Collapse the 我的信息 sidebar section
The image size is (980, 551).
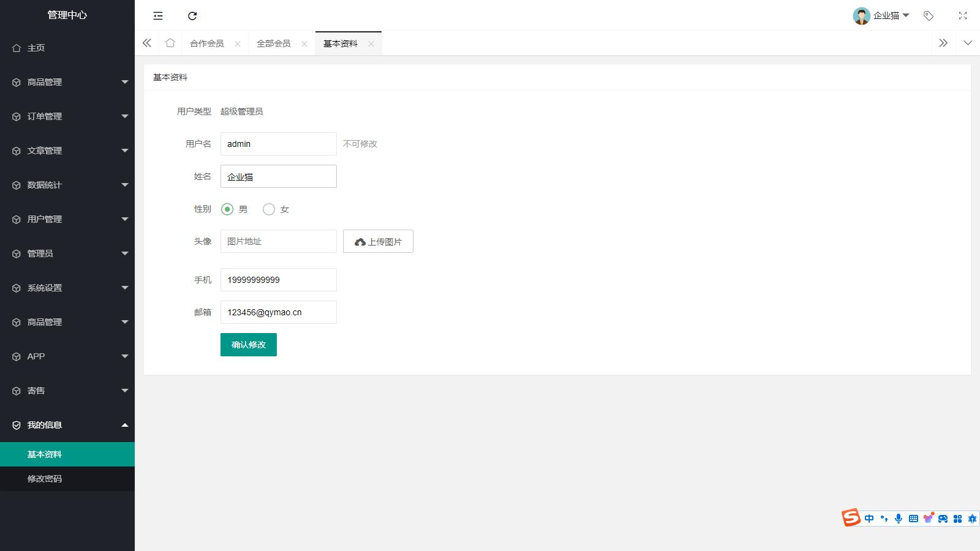coord(67,425)
